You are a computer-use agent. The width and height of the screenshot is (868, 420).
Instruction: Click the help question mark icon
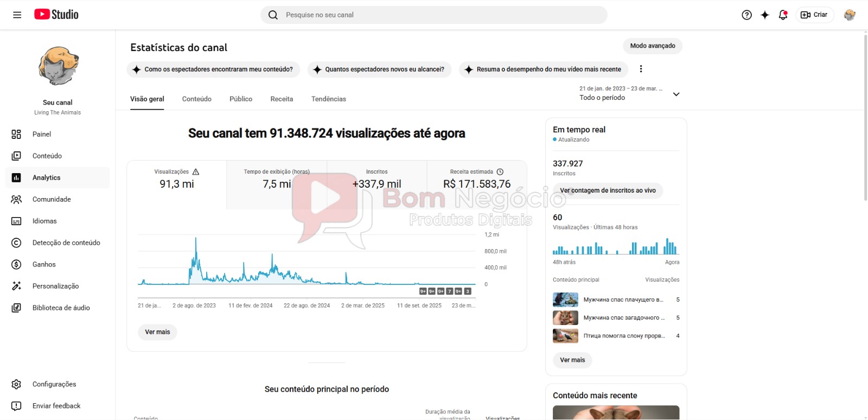click(746, 15)
